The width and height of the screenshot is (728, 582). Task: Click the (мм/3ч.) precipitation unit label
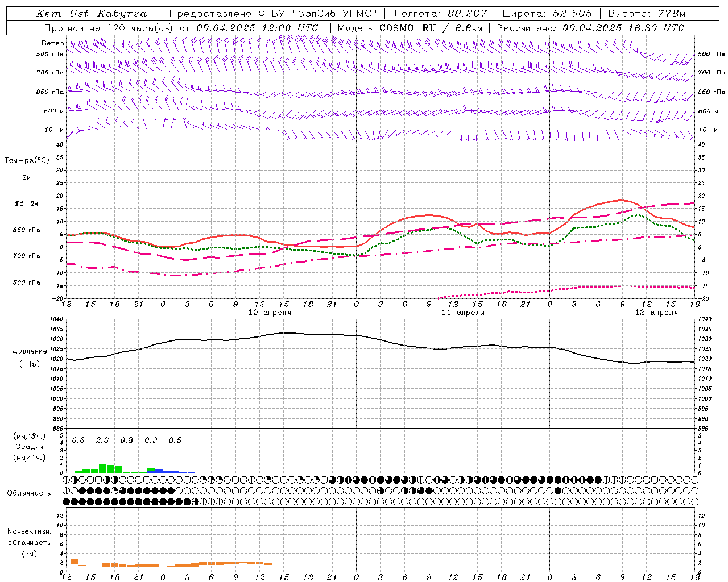tap(30, 436)
